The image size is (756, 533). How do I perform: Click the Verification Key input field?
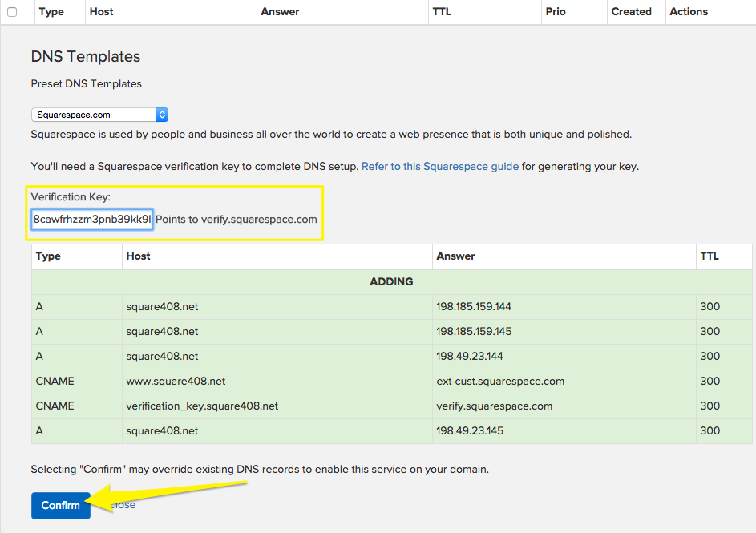click(x=91, y=220)
